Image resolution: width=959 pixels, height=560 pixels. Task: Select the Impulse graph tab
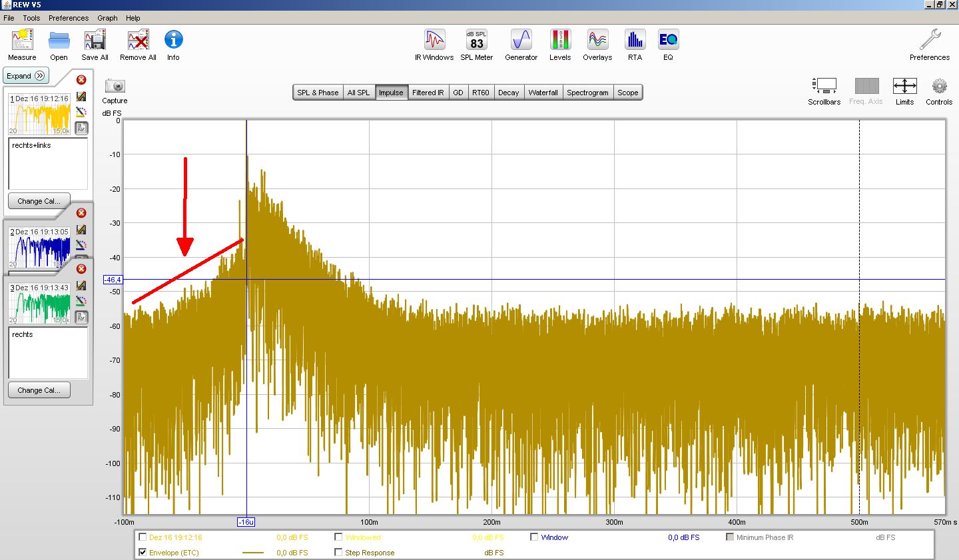(x=391, y=93)
